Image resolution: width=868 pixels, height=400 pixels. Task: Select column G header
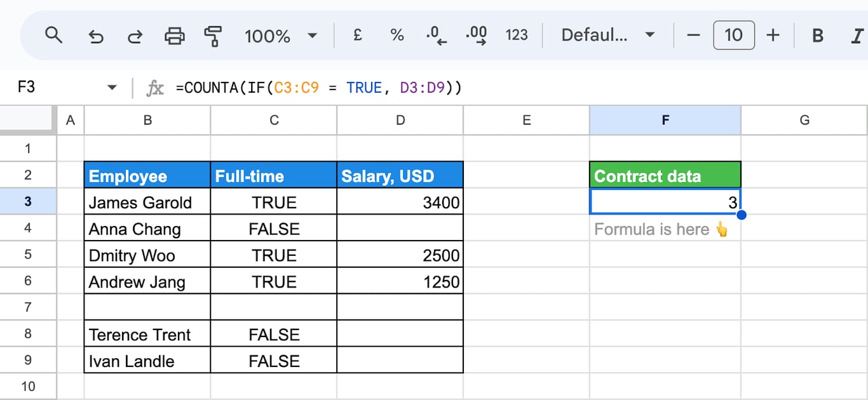coord(804,120)
